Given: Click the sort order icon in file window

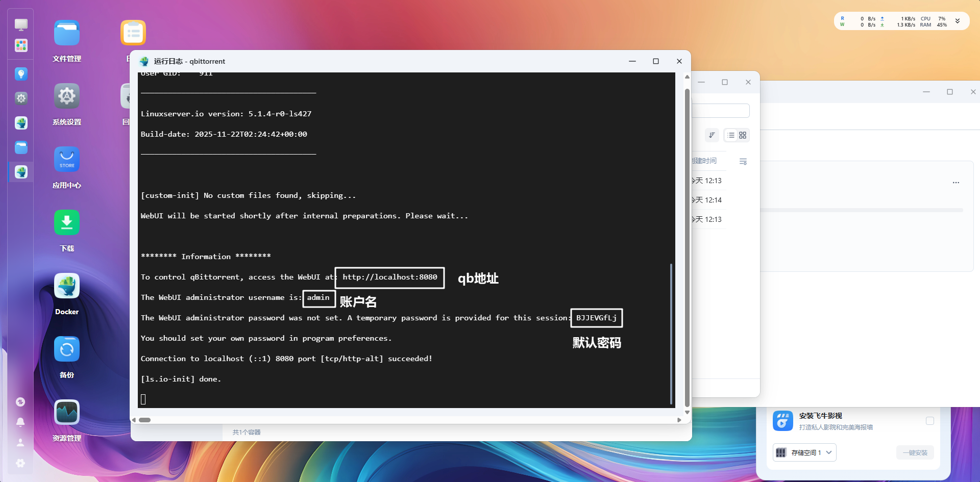Looking at the screenshot, I should (712, 135).
